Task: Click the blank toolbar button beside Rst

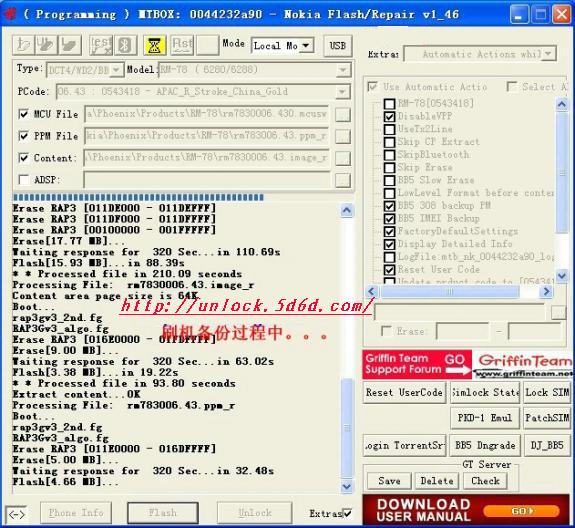Action: pyautogui.click(x=208, y=45)
